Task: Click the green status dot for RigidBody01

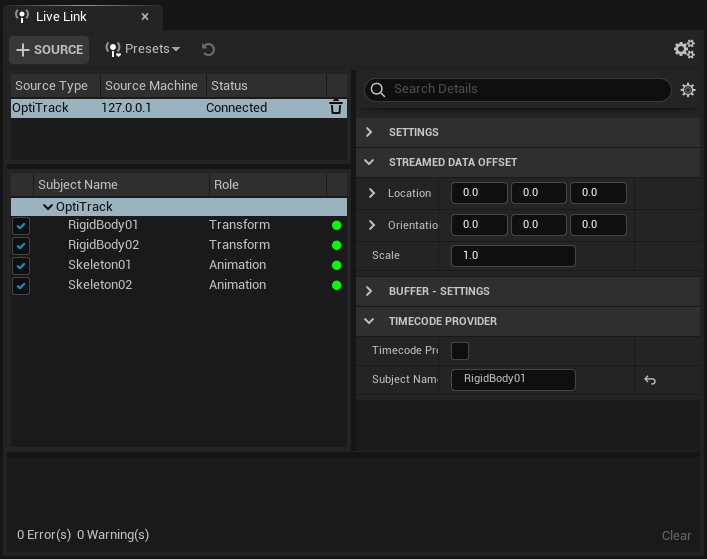Action: click(336, 225)
